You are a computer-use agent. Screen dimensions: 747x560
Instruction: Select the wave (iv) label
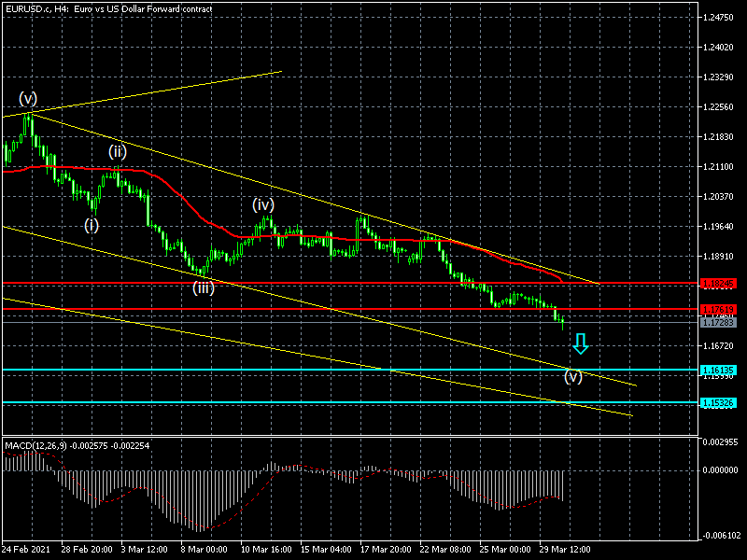pyautogui.click(x=262, y=204)
